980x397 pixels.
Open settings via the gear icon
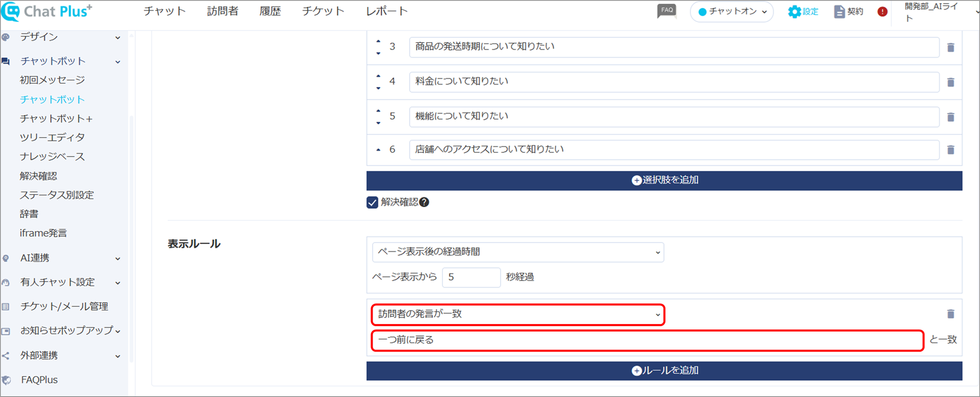click(x=794, y=12)
